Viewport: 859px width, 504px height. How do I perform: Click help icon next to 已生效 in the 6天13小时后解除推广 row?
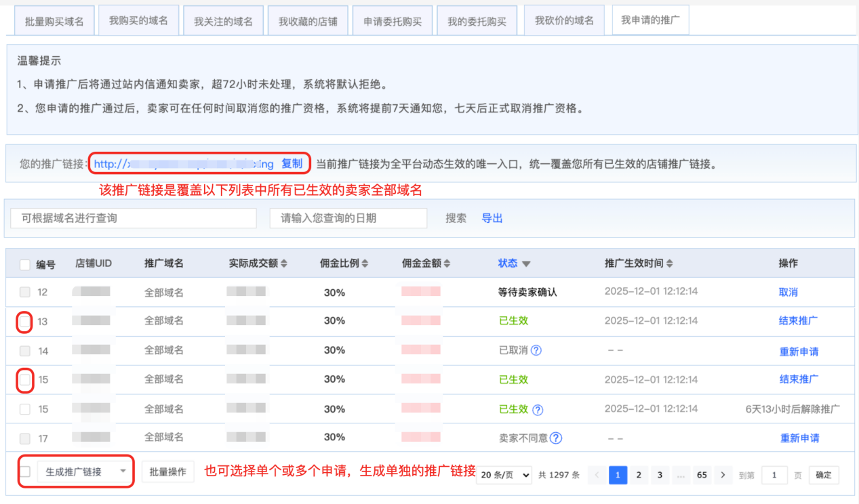click(537, 409)
